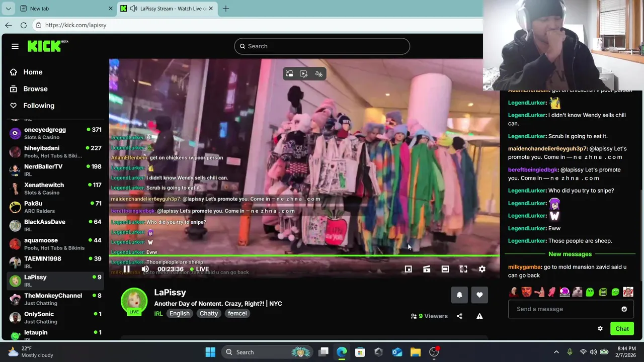Enter fullscreen video mode

coord(463,269)
